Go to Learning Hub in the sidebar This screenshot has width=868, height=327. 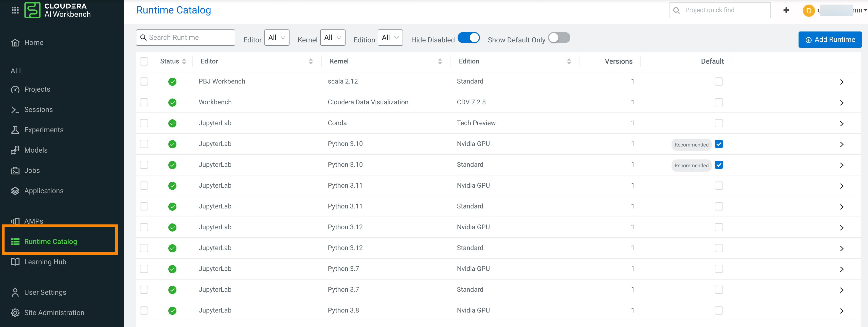pyautogui.click(x=45, y=262)
